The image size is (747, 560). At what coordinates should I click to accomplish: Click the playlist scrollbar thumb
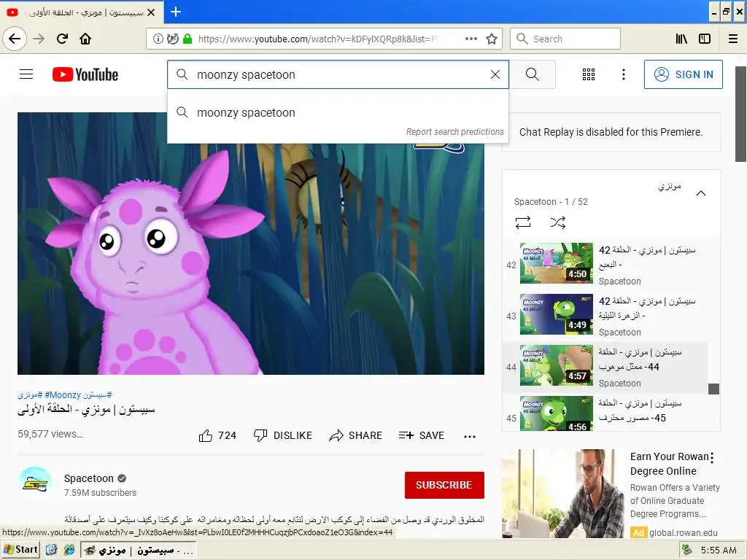coord(713,389)
